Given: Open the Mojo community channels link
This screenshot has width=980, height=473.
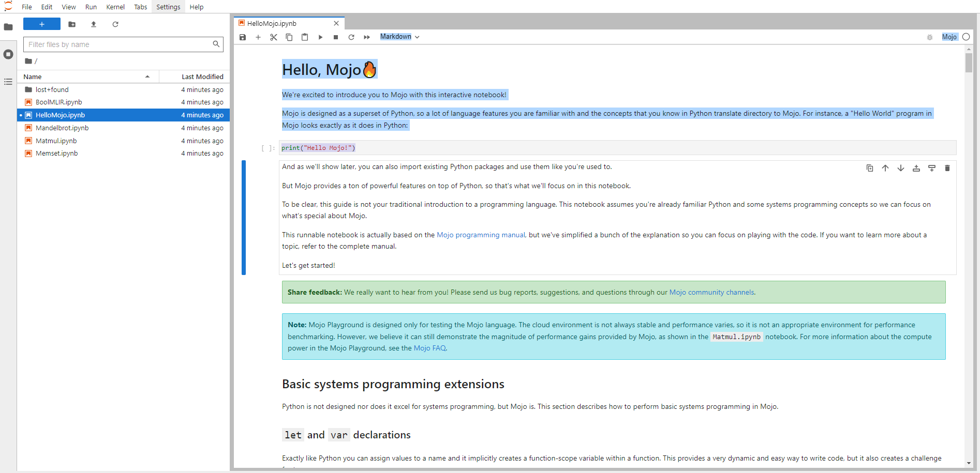Looking at the screenshot, I should tap(711, 292).
